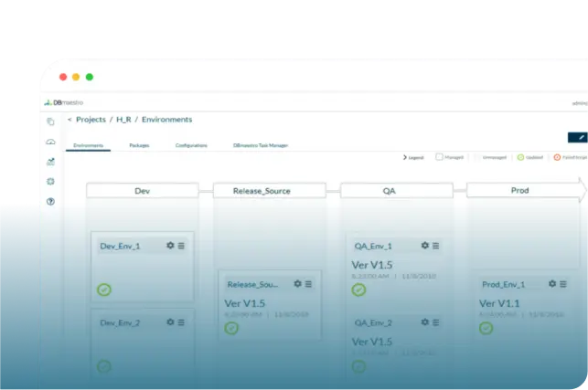This screenshot has height=390, width=588.
Task: Click the Dev_Env_2 green status checkmark
Action: pyautogui.click(x=104, y=366)
